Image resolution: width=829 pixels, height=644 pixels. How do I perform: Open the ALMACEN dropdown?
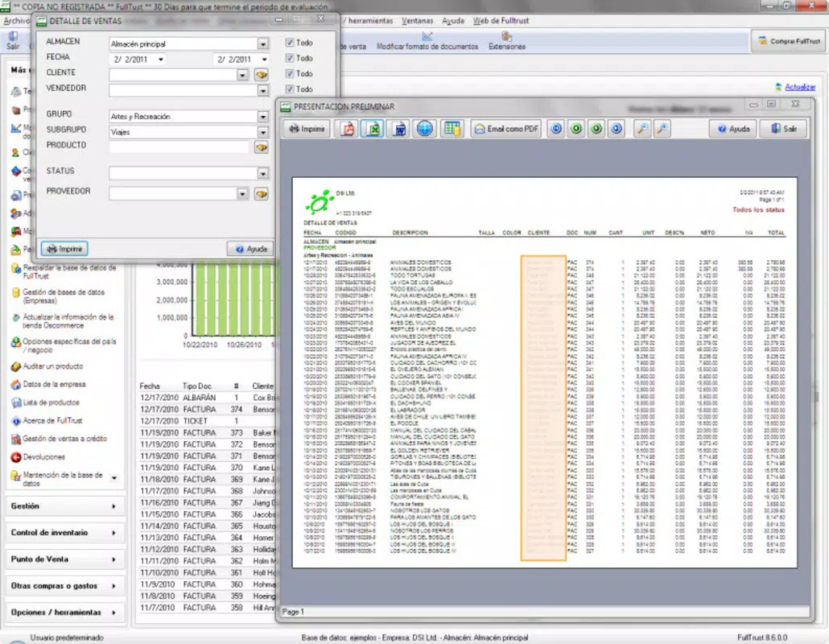262,44
